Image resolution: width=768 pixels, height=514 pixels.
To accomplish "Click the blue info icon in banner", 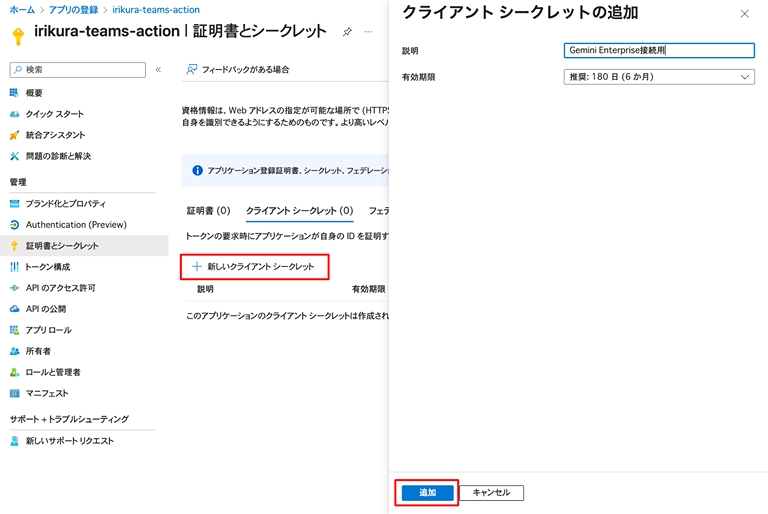I will 197,171.
